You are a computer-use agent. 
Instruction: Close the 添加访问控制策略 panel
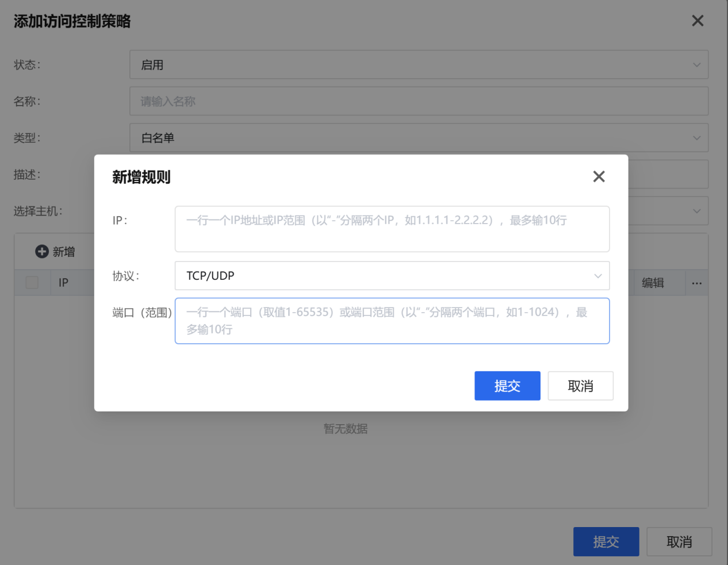[697, 21]
